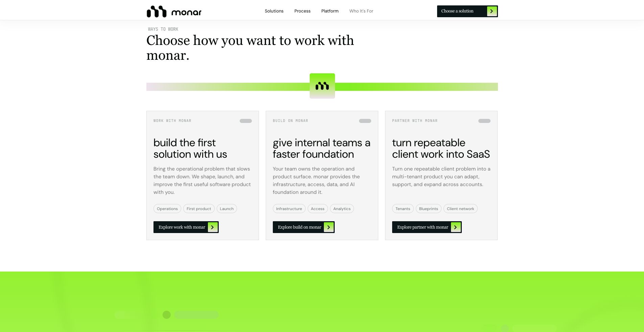The width and height of the screenshot is (644, 332).
Task: Click the PARTNER WITH MONAR card label
Action: 415,121
